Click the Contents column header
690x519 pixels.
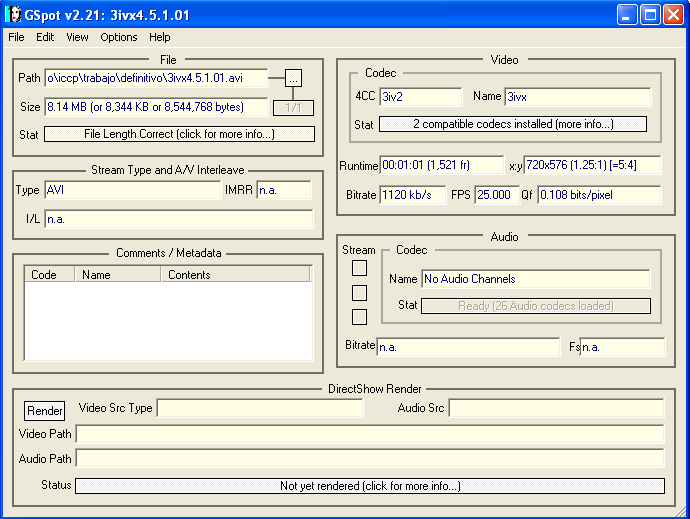click(x=235, y=275)
